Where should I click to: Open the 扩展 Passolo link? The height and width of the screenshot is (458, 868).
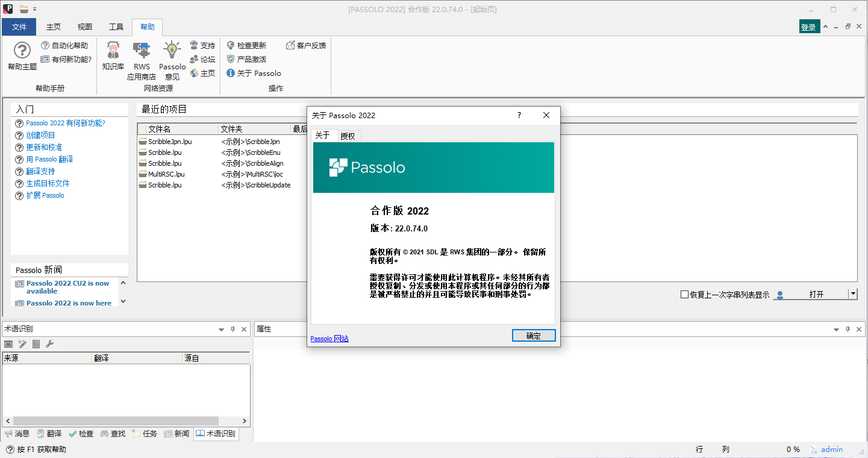coord(45,195)
